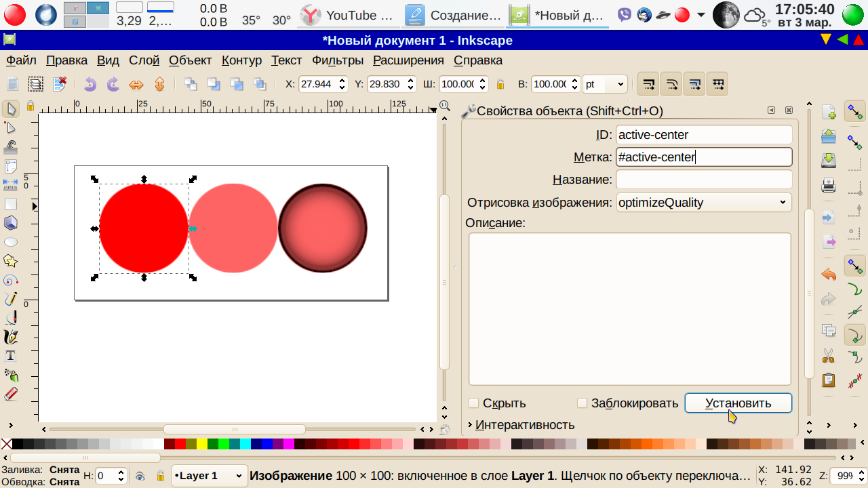Select the Text tool in toolbox
This screenshot has width=868, height=488.
pyautogui.click(x=10, y=356)
